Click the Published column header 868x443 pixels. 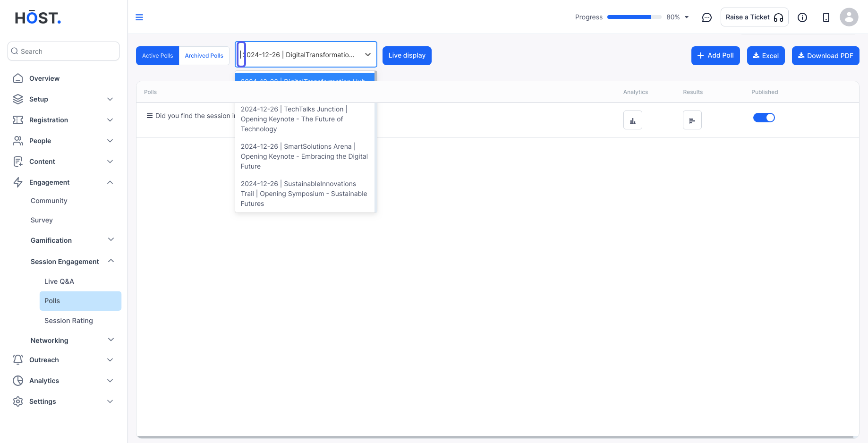765,92
